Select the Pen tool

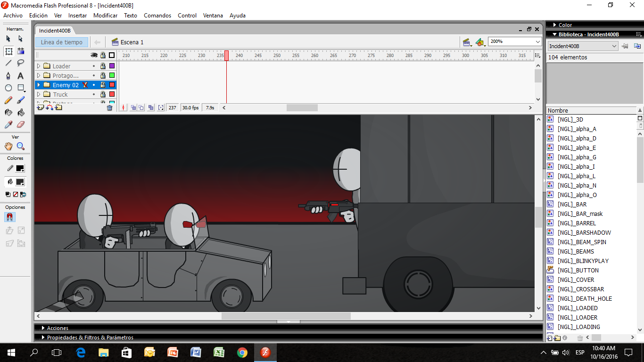click(x=8, y=75)
